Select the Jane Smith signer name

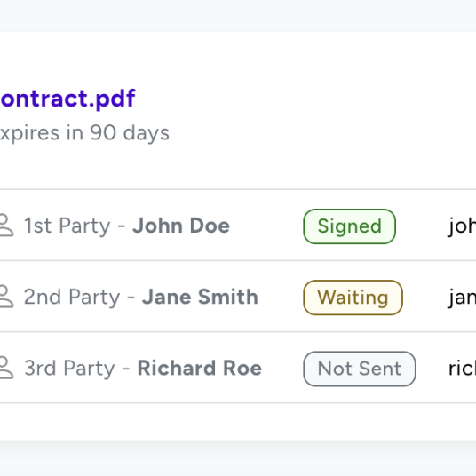200,297
